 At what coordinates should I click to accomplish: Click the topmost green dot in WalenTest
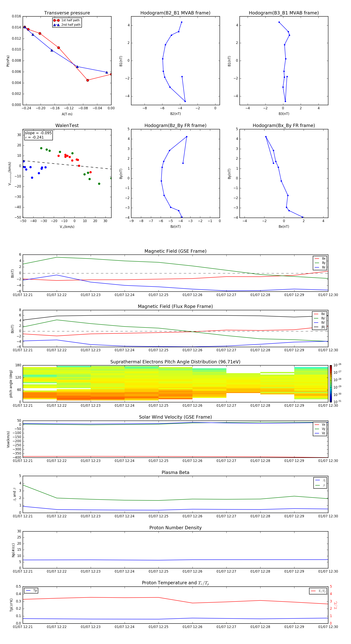point(41,148)
